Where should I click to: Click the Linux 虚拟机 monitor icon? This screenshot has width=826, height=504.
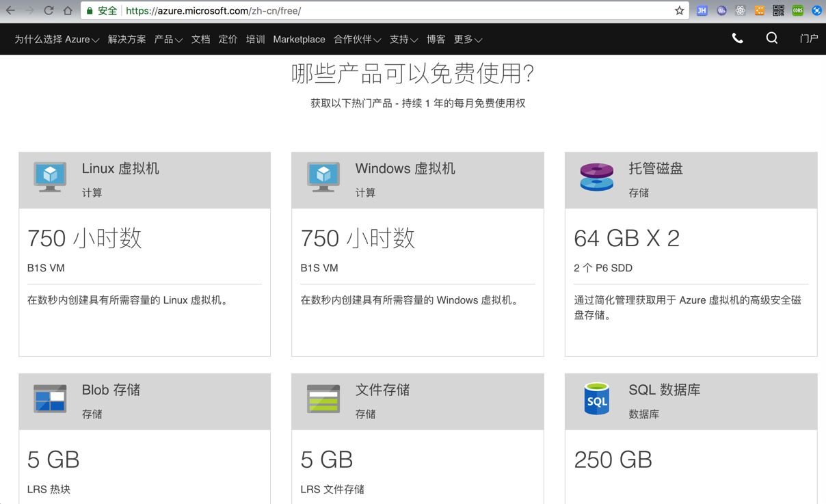click(x=50, y=177)
